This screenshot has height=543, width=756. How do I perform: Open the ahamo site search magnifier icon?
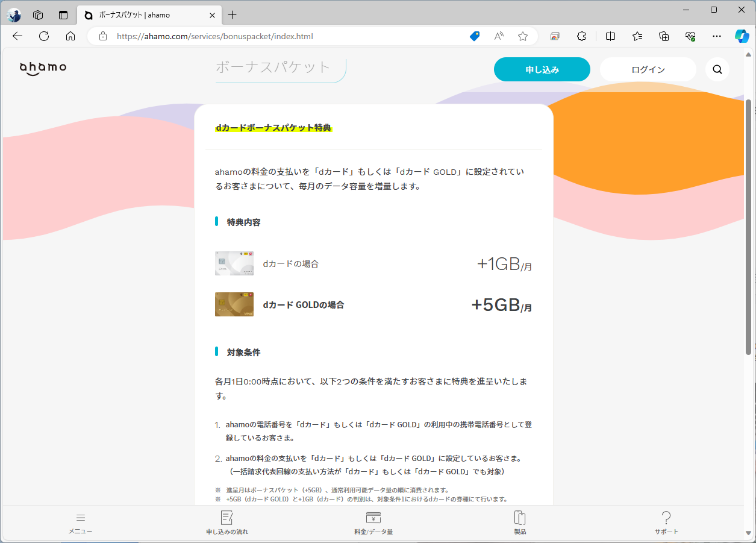(x=717, y=69)
